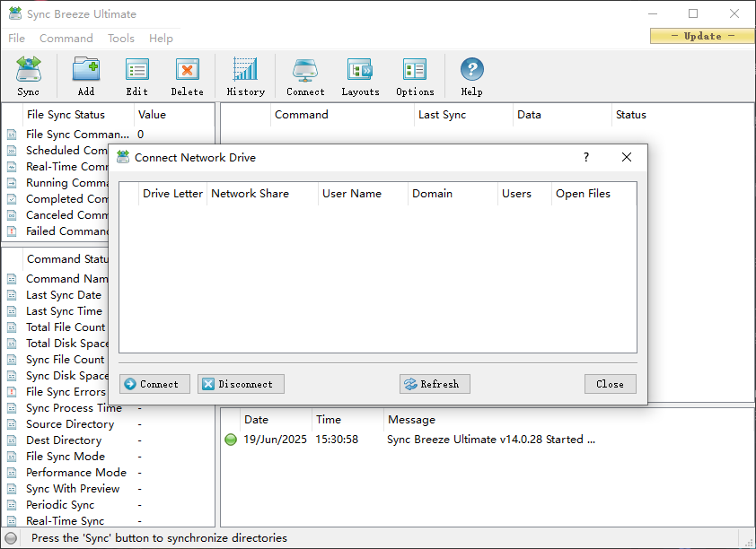Viewport: 756px width, 549px height.
Task: Select the Last Sync Time row
Action: coord(57,311)
